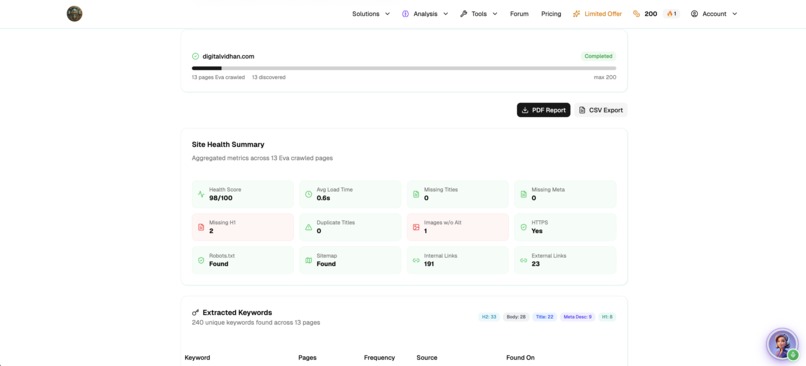Download the PDF Report
Viewport: 806px width, 366px height.
click(x=543, y=110)
